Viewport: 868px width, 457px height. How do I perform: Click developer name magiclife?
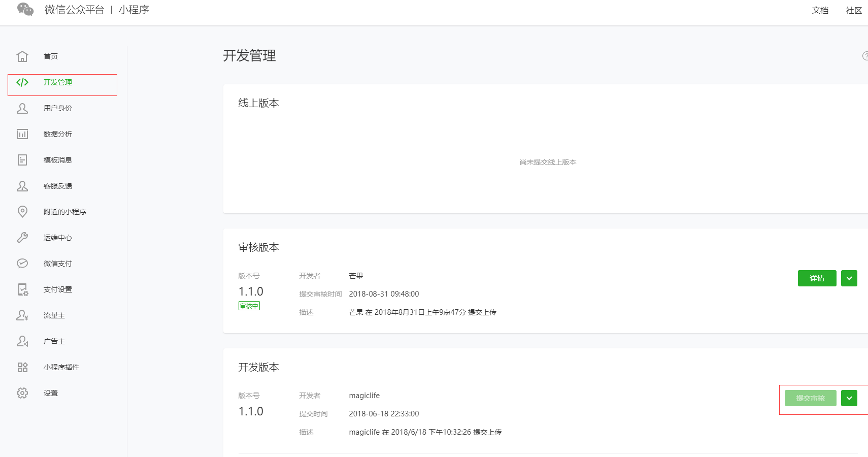point(364,396)
